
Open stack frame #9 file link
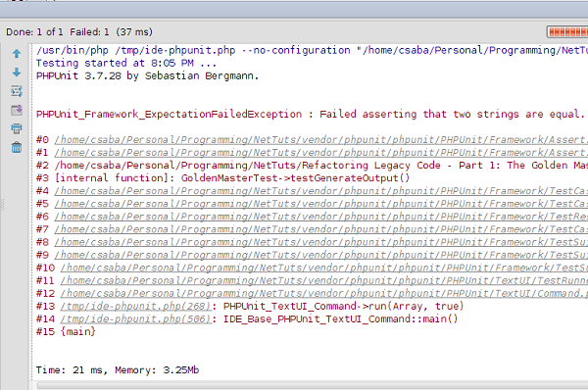(321, 255)
